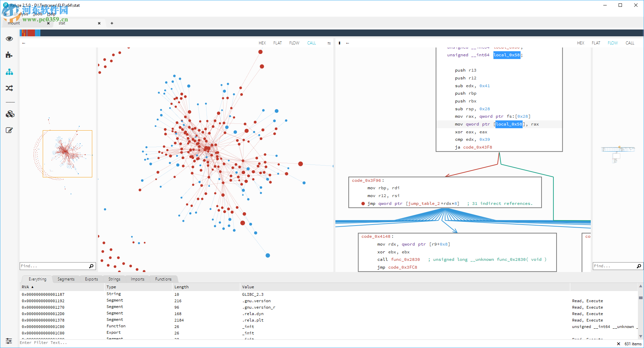
Task: Click jump_table_2 reference in jmp
Action: (424, 204)
